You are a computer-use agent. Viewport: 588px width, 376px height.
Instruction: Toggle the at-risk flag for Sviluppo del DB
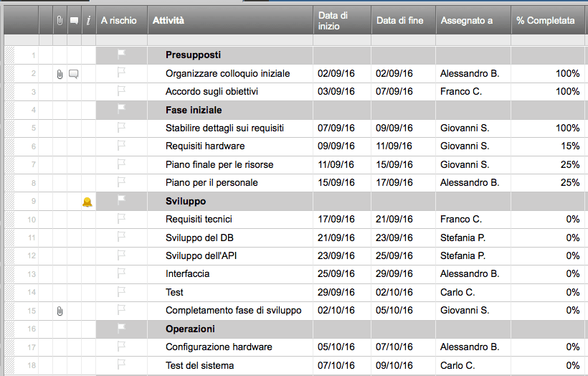coord(121,236)
